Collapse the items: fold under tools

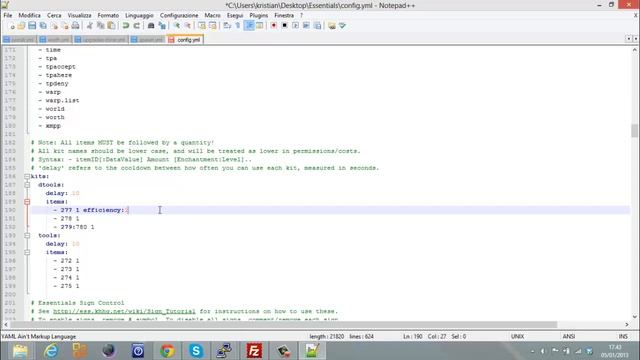tap(27, 252)
